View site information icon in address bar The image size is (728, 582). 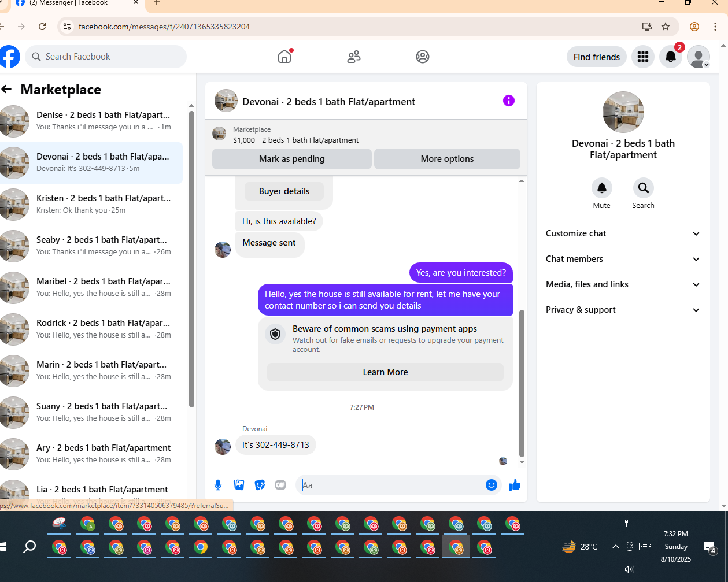67,27
